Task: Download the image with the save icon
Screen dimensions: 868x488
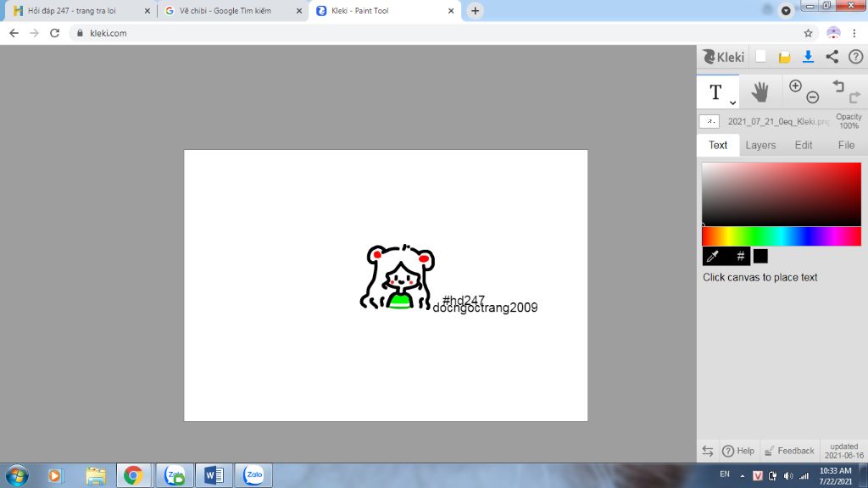Action: point(808,57)
